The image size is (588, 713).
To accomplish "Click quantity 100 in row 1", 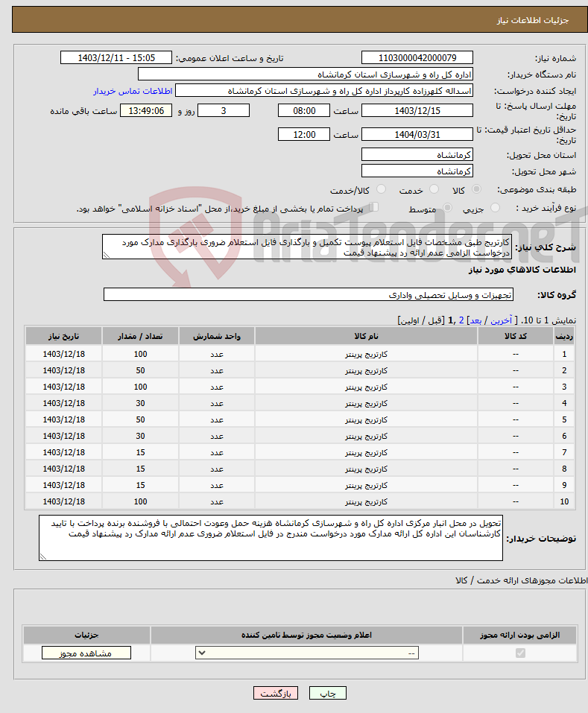I will tap(140, 354).
